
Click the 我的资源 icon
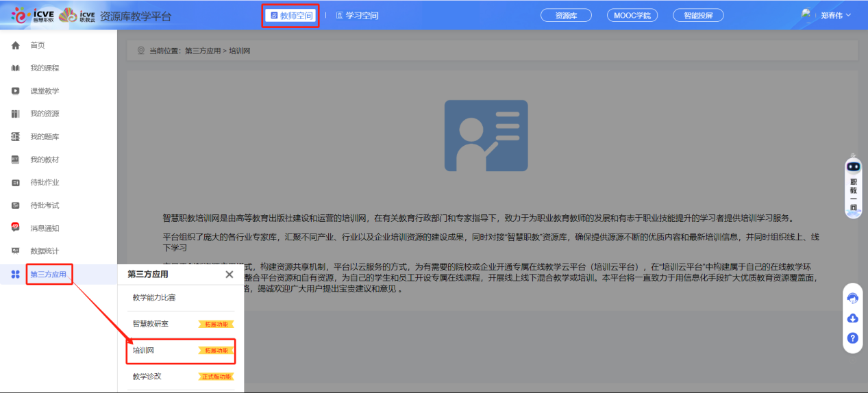coord(15,114)
